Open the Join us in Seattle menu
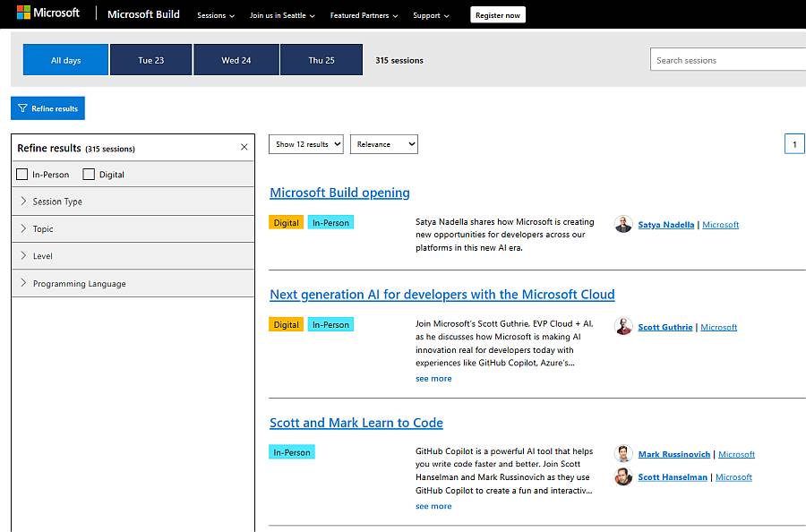Viewport: 806px width, 532px height. pos(282,15)
